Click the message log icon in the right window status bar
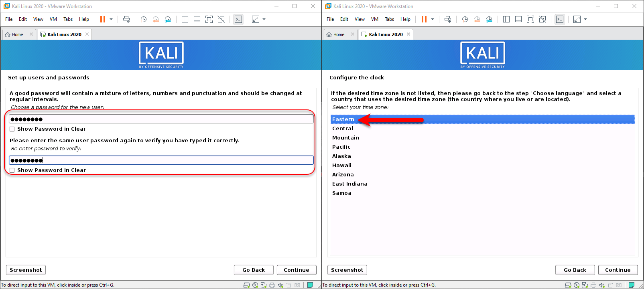644x289 pixels. pyautogui.click(x=632, y=285)
